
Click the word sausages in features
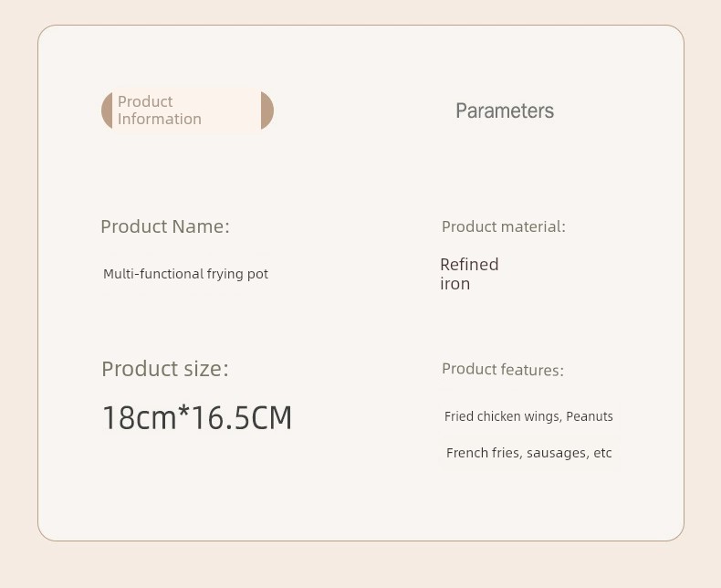coord(558,453)
